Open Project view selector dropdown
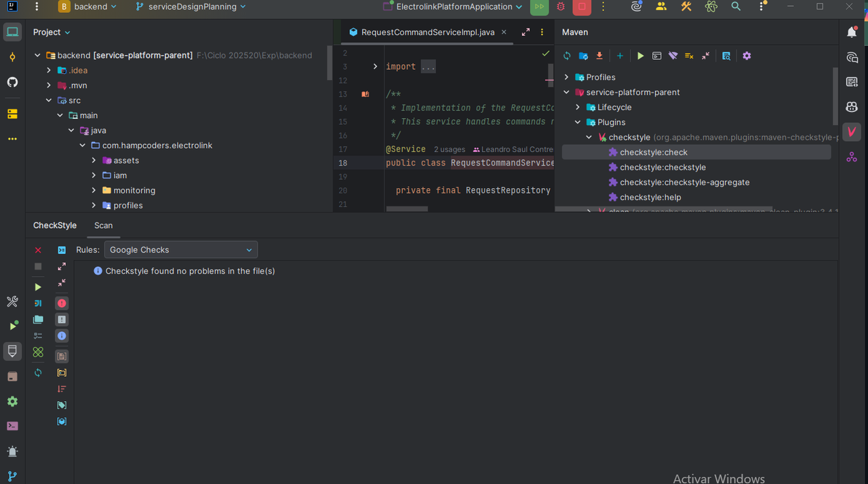The image size is (868, 484). pyautogui.click(x=52, y=32)
